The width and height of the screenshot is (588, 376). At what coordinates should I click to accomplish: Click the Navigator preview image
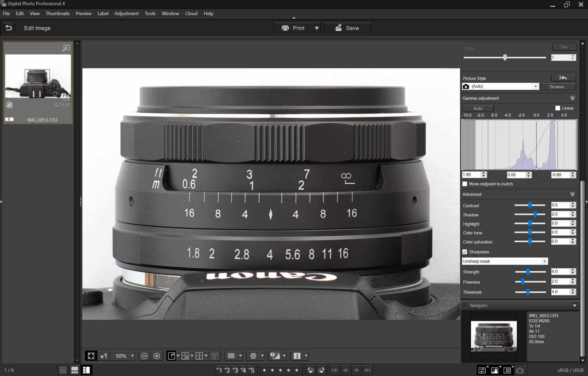click(494, 336)
